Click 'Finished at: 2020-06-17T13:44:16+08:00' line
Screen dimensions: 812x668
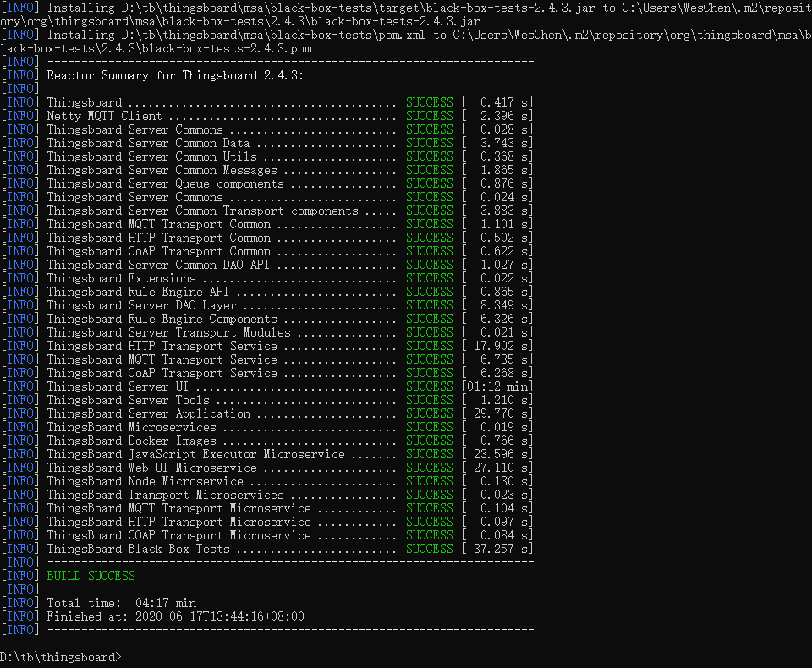pos(176,616)
